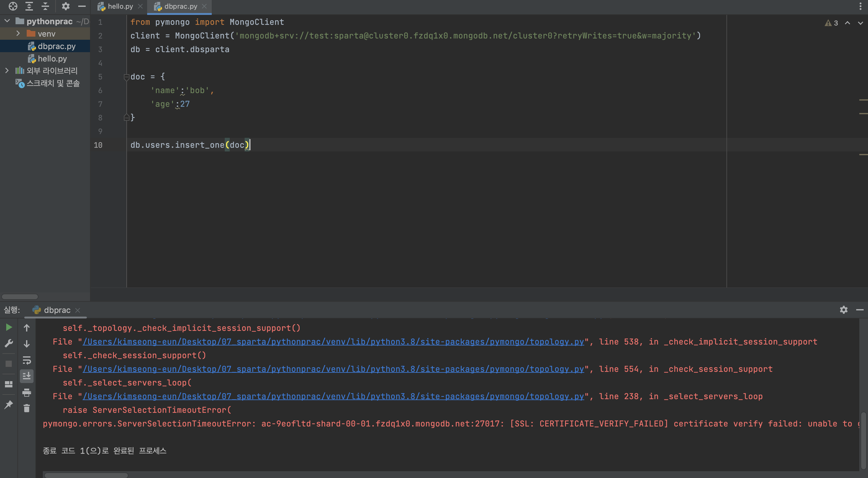
Task: Hide the run tool window
Action: [860, 309]
